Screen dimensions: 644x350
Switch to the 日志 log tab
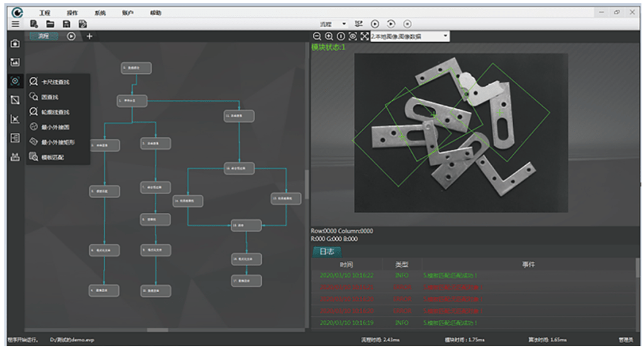(326, 251)
